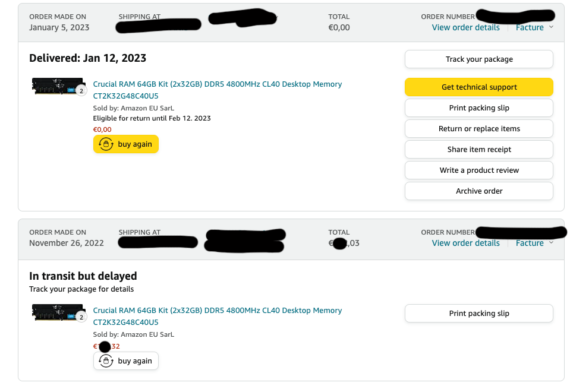Screen dimensions: 570x392
Task: Click Track your package button
Action: click(479, 59)
